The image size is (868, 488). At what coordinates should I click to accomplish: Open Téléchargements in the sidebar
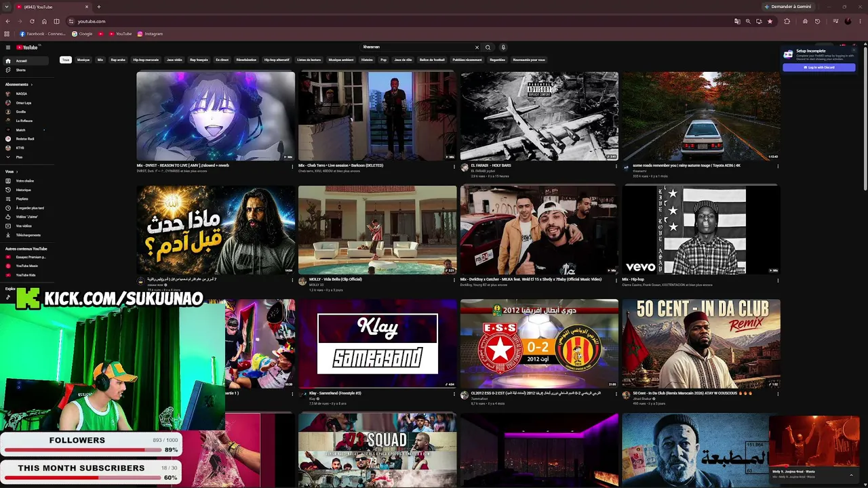coord(28,235)
